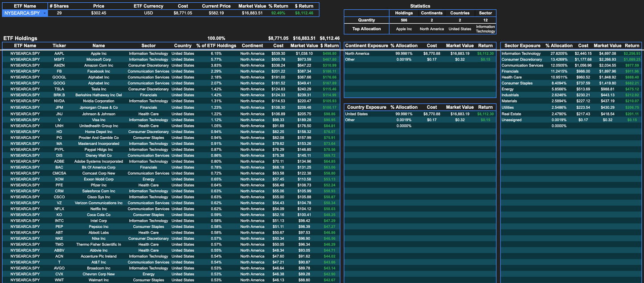
Task: Select the Price cell showing $302.45
Action: click(99, 13)
